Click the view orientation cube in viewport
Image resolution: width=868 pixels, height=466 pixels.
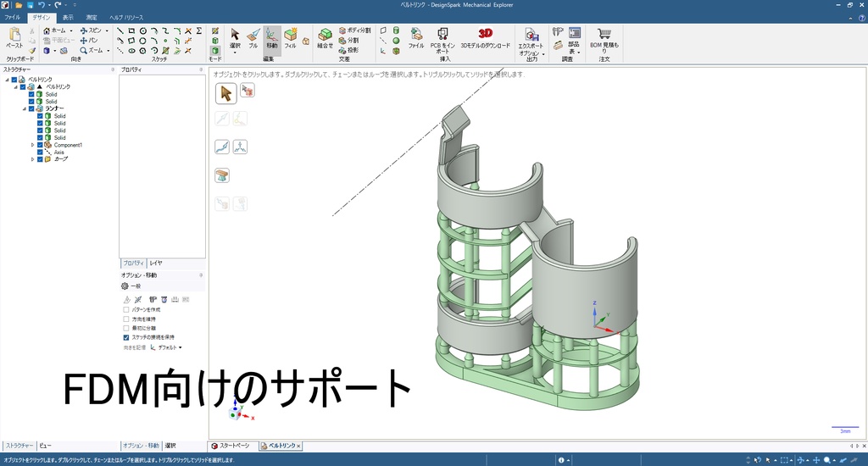234,414
